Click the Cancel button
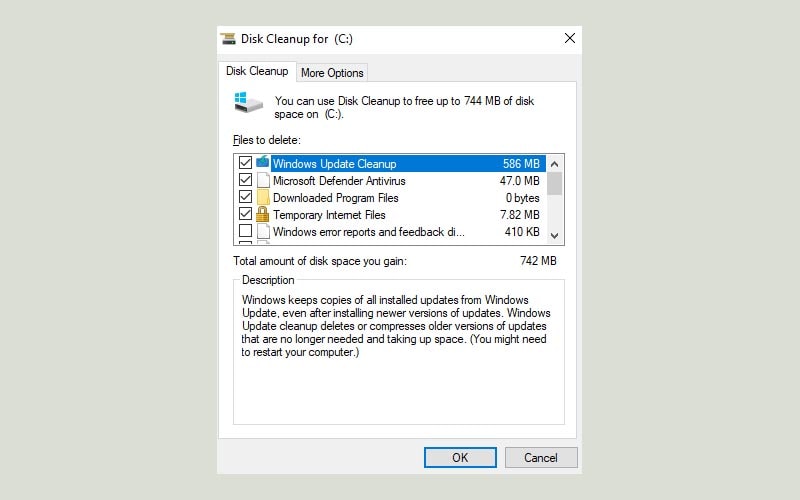 541,458
